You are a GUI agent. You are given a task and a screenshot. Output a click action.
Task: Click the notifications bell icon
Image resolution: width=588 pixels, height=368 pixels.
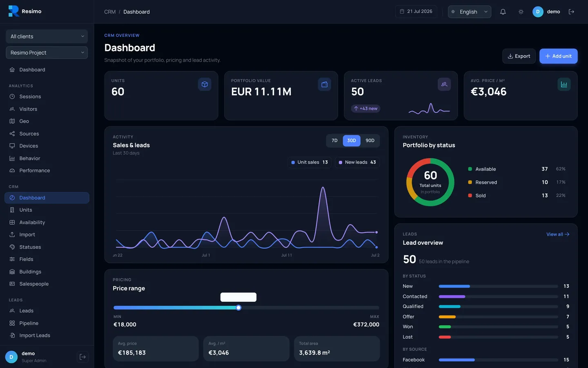(x=503, y=12)
